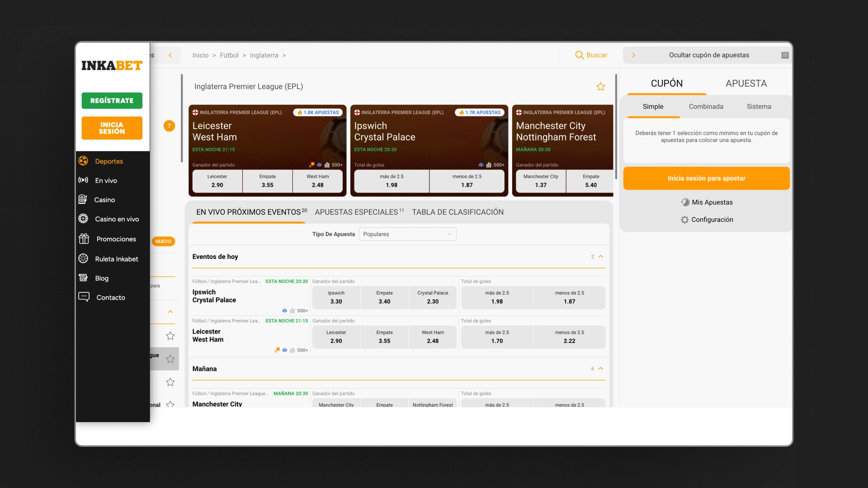The height and width of the screenshot is (488, 868).
Task: Select más de 2.5 at 1.70
Action: tap(497, 337)
